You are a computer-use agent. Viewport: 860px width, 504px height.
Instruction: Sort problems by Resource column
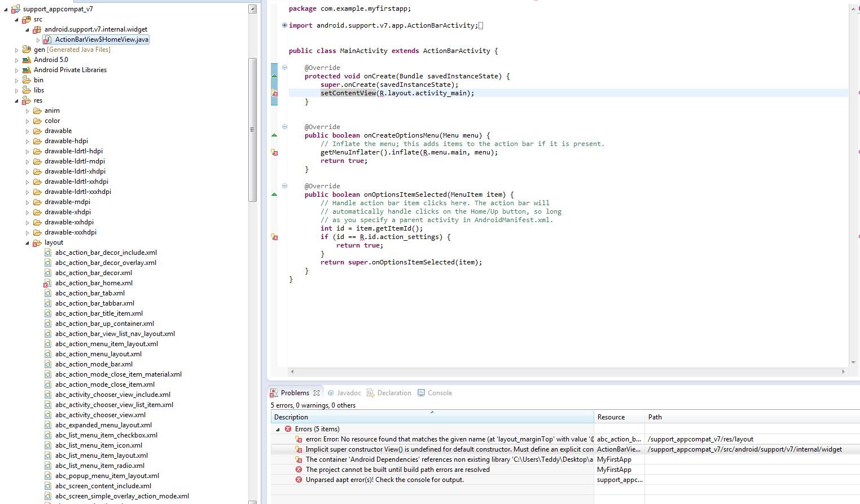click(619, 417)
